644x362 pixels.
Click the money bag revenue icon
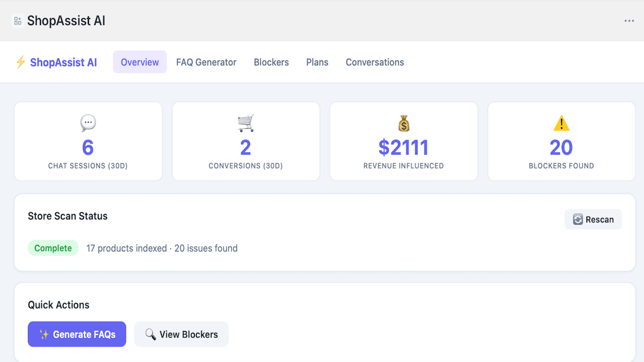404,123
